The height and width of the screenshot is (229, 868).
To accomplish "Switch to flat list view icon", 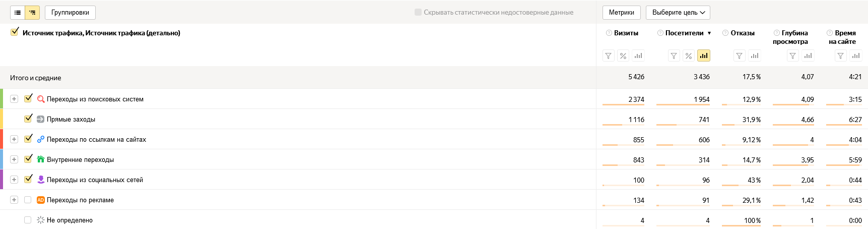I will [18, 13].
